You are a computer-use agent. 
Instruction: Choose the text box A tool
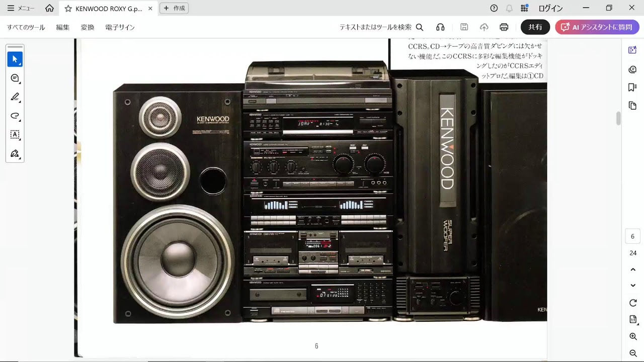tap(15, 134)
